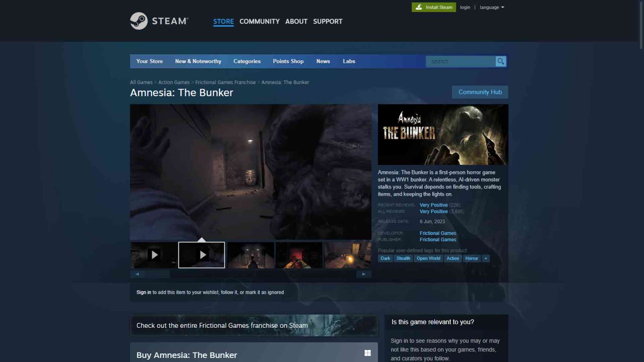Open New & Noteworthy menu
Image resolution: width=644 pixels, height=362 pixels.
click(198, 61)
